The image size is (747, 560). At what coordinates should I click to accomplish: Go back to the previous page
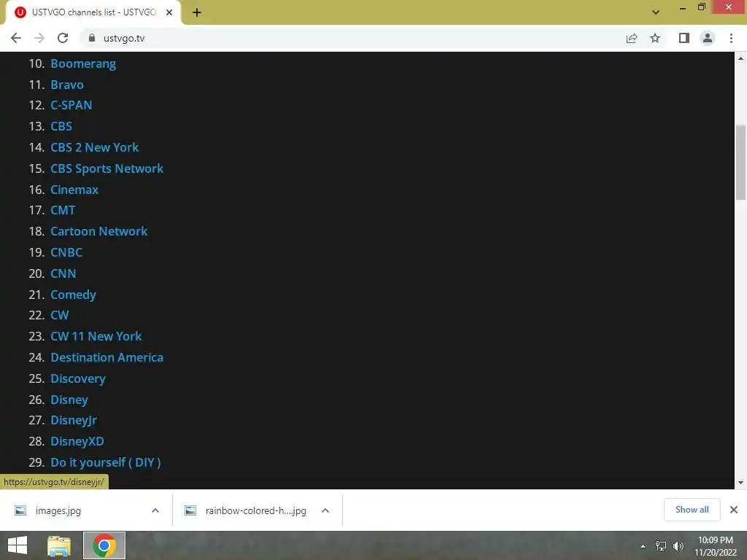pyautogui.click(x=16, y=38)
